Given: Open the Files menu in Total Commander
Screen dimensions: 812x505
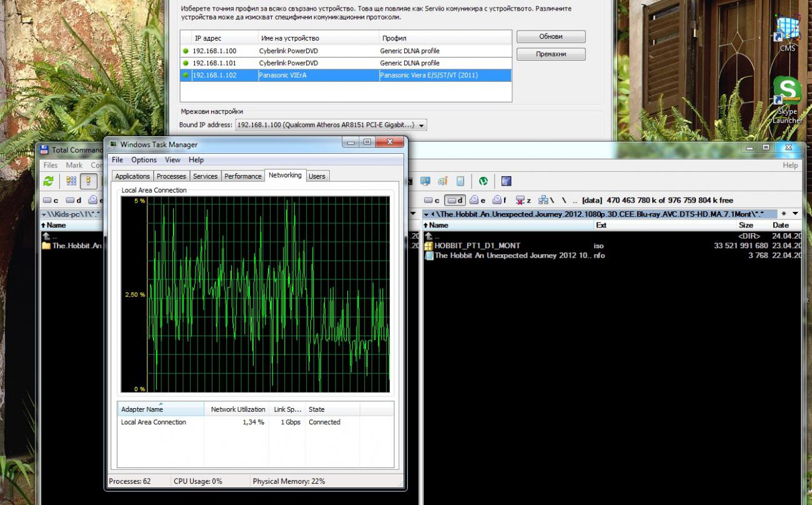Looking at the screenshot, I should click(x=51, y=165).
